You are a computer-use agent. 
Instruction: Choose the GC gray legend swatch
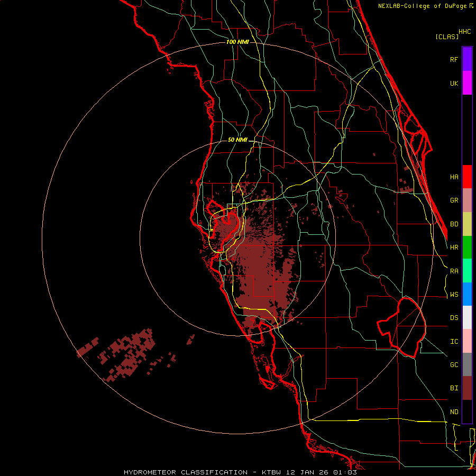tap(467, 364)
